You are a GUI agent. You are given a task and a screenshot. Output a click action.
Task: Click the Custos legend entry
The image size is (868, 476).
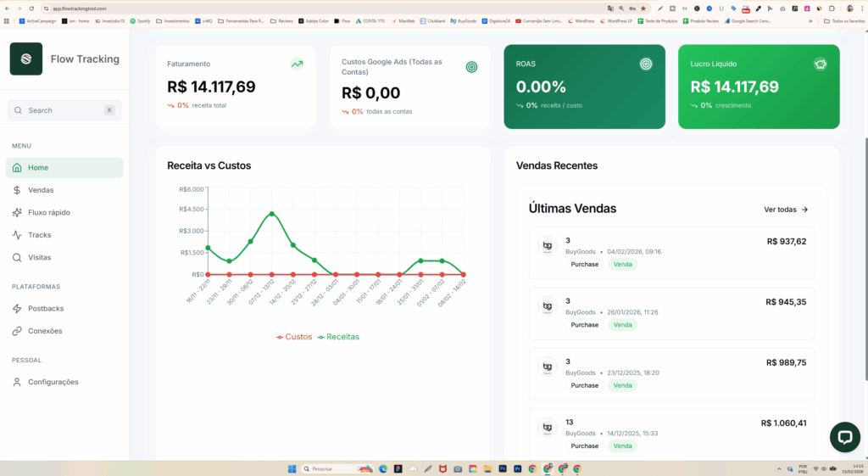[x=294, y=337]
